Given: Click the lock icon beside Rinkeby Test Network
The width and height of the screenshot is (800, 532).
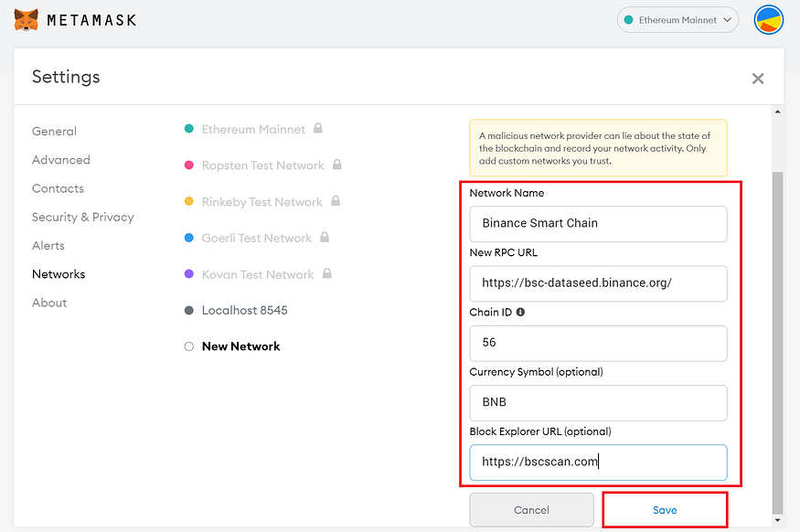Looking at the screenshot, I should (x=336, y=200).
